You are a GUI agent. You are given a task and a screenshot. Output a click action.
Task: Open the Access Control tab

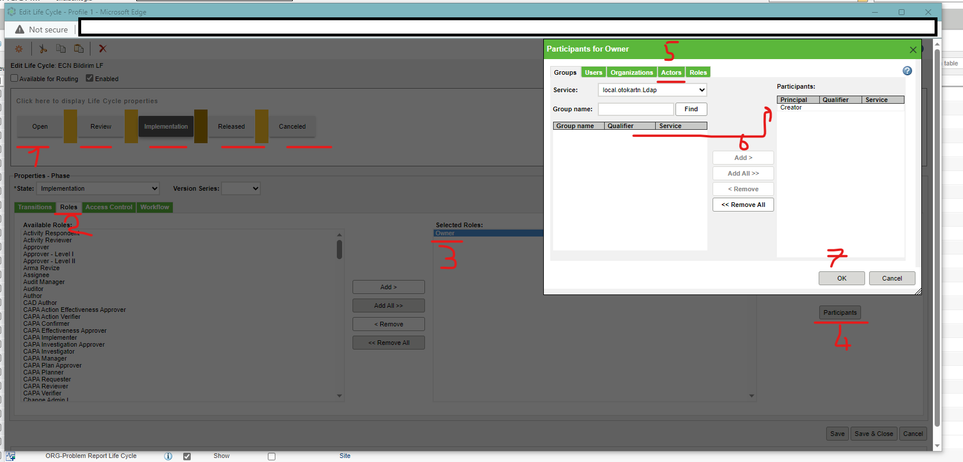click(x=109, y=207)
